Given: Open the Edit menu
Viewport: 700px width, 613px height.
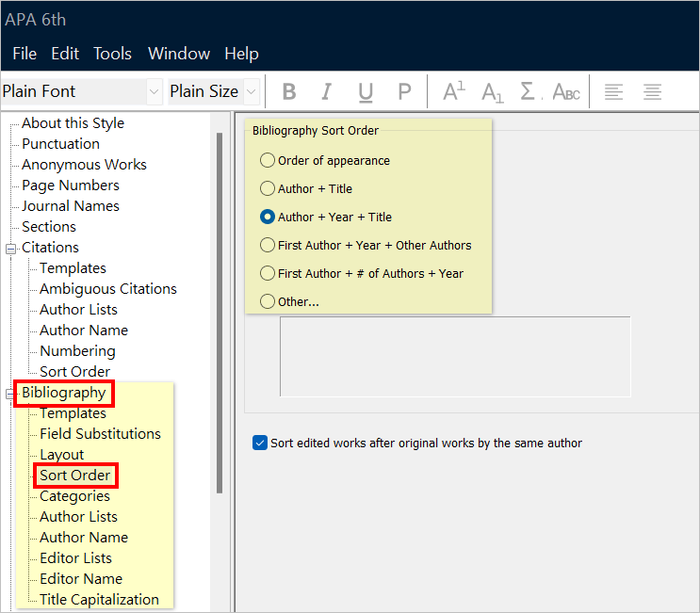Looking at the screenshot, I should tap(65, 54).
